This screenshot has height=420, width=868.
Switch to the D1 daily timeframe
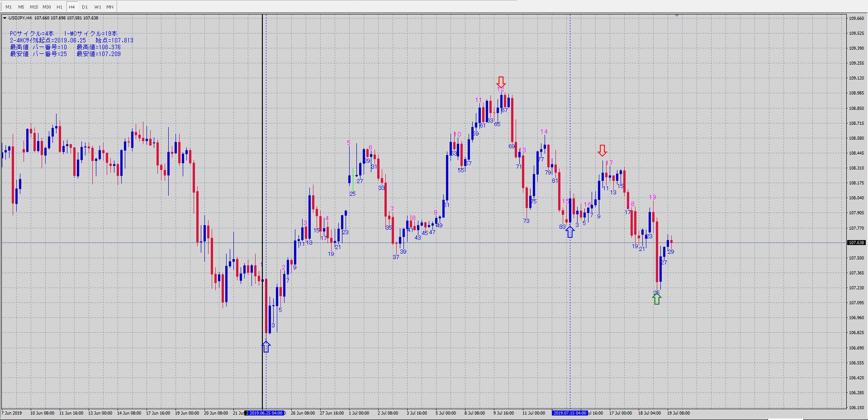coord(85,7)
